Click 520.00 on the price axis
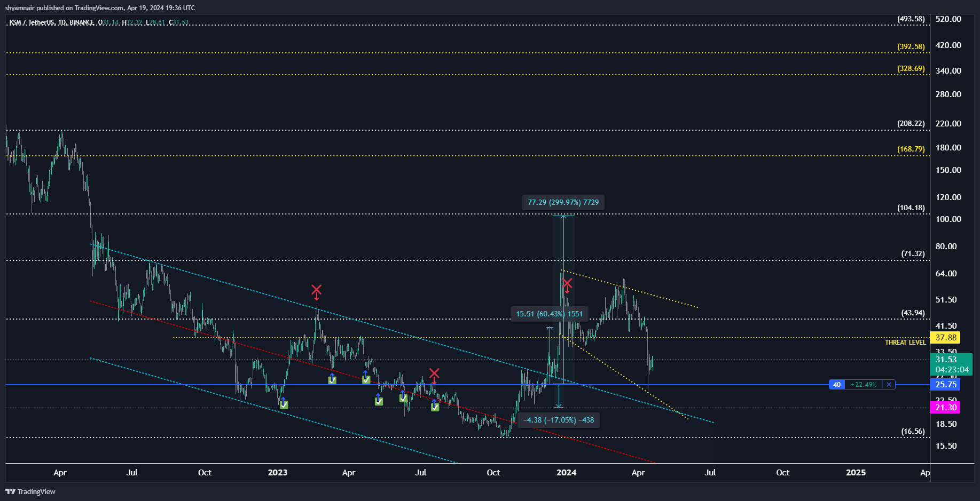Screen dimensions: 980x501 [x=948, y=19]
